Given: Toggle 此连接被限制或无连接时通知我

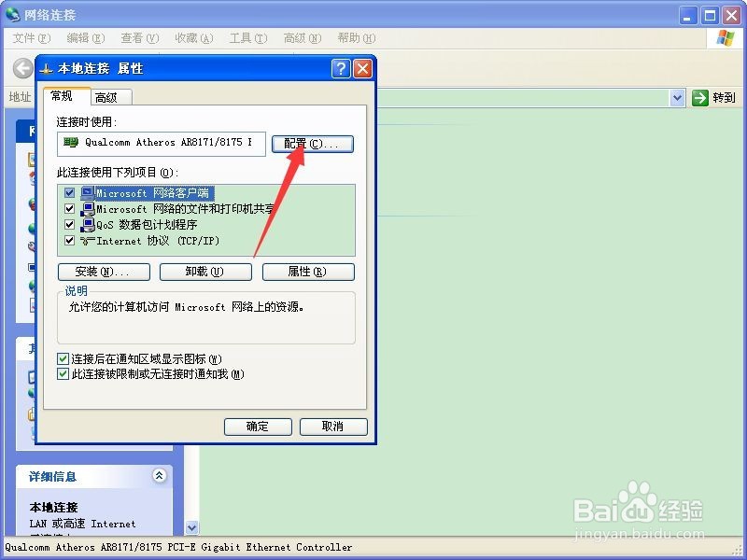Looking at the screenshot, I should (x=63, y=373).
